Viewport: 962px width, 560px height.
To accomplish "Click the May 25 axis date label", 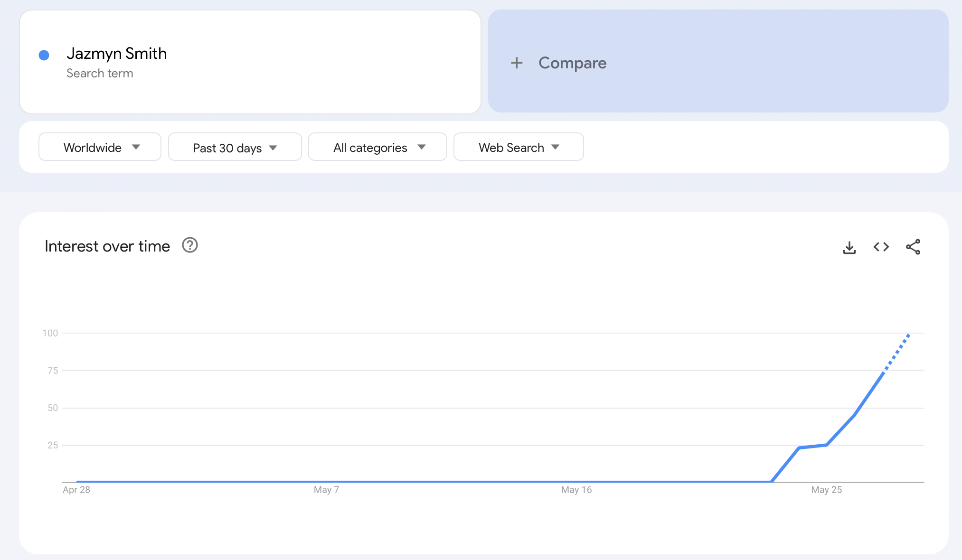I will [826, 490].
